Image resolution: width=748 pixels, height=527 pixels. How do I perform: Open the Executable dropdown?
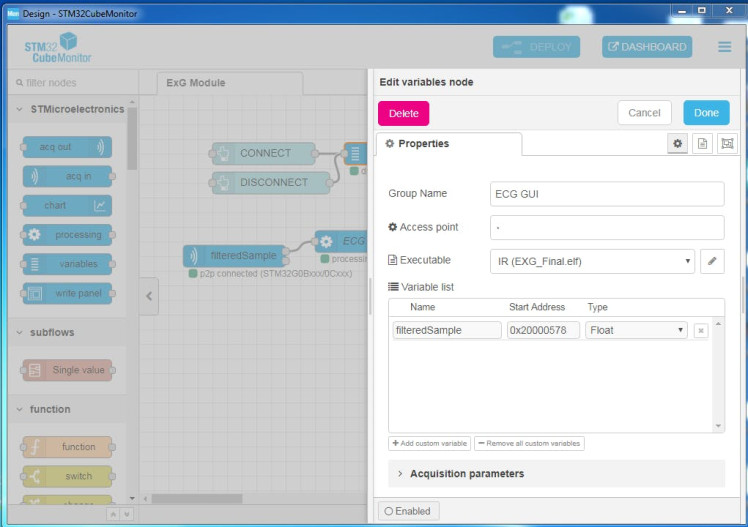pos(592,261)
